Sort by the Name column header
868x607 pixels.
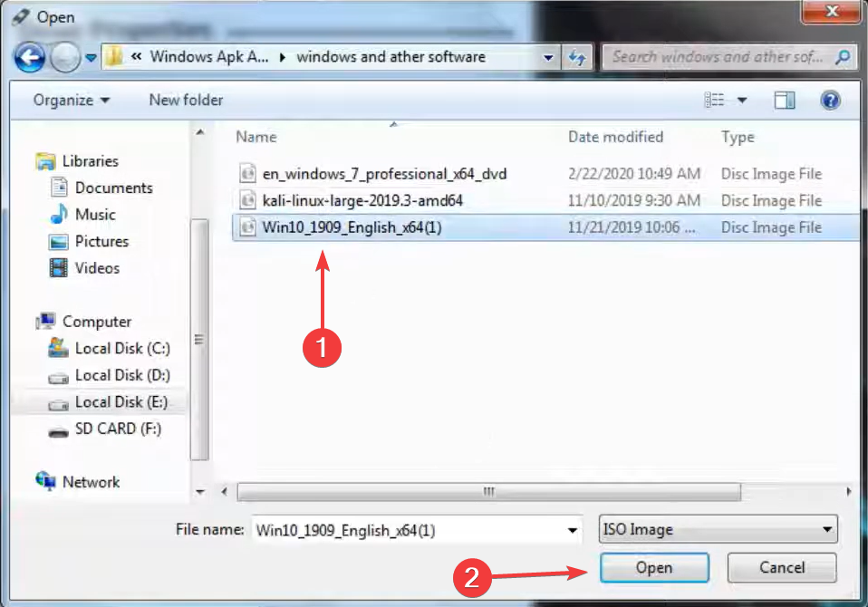click(256, 137)
